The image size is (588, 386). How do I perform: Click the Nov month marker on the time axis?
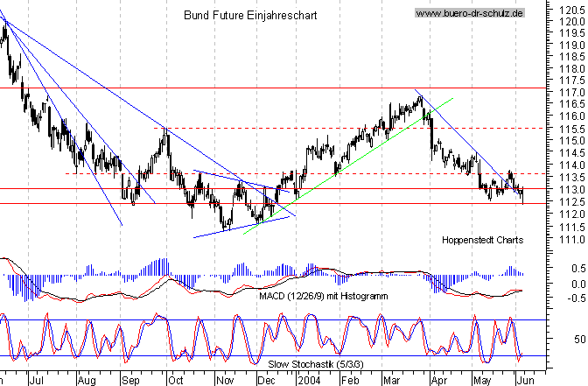tap(225, 381)
